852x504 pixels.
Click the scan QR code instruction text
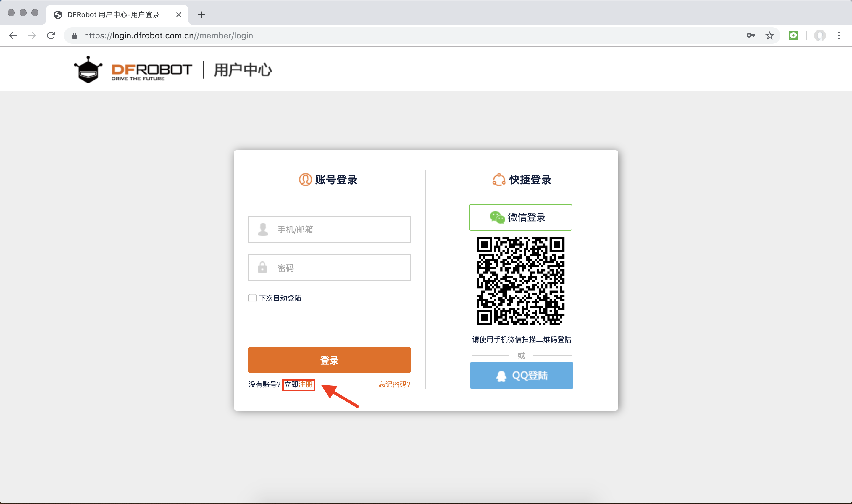[x=521, y=340]
